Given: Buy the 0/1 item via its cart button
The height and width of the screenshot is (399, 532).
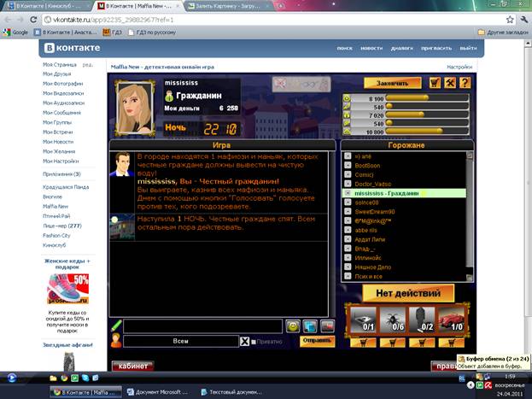Looking at the screenshot, I should coord(363,343).
